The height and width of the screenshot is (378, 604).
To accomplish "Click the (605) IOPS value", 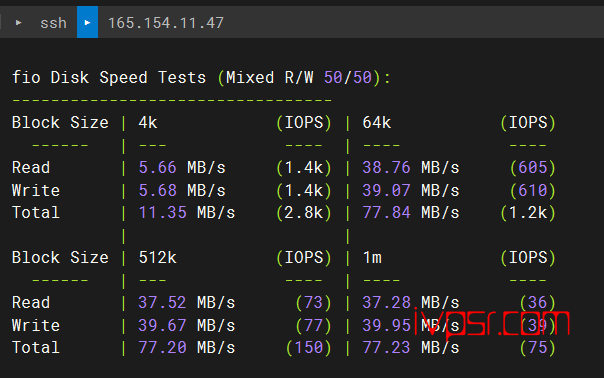I will (533, 168).
